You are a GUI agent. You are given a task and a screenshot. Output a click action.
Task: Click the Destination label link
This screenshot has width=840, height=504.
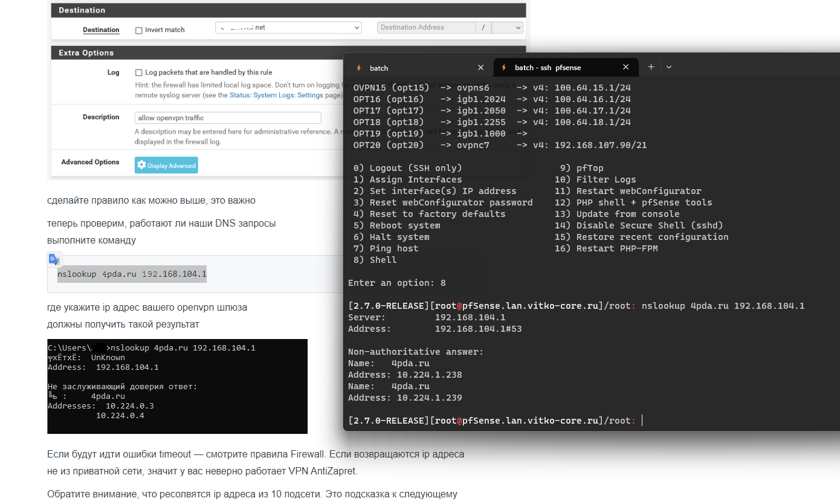point(101,30)
